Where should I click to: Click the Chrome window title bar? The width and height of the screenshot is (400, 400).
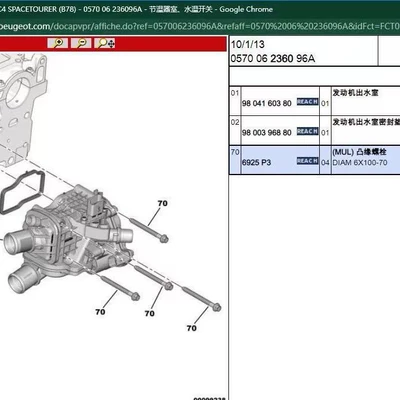click(200, 9)
